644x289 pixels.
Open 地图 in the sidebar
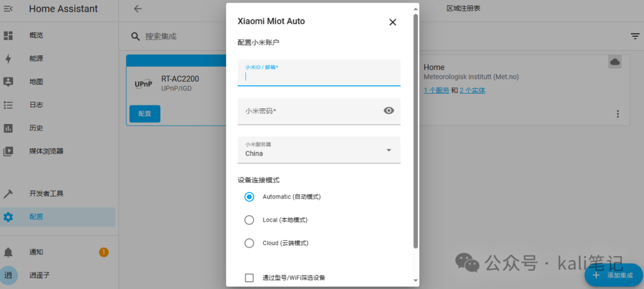[x=57, y=82]
